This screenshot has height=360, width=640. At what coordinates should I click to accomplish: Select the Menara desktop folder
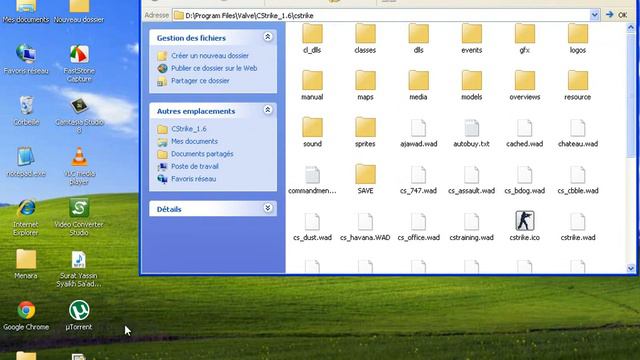pos(26,264)
